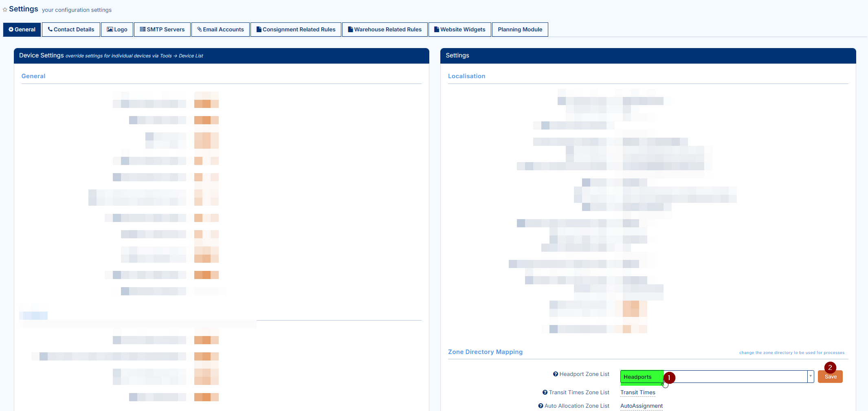Click the server icon on SMTP Servers tab
The height and width of the screenshot is (411, 868).
143,29
